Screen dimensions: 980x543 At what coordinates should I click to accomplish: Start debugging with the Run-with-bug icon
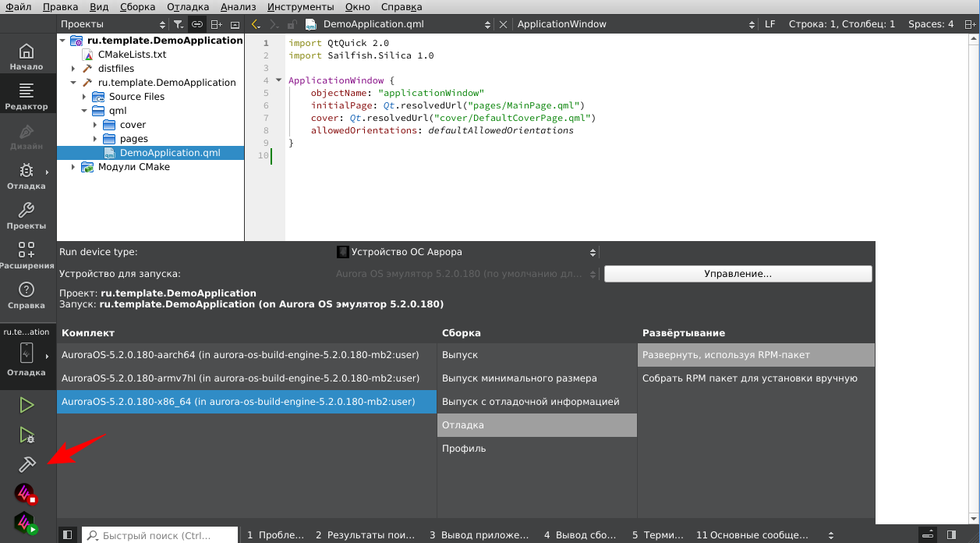pyautogui.click(x=27, y=435)
